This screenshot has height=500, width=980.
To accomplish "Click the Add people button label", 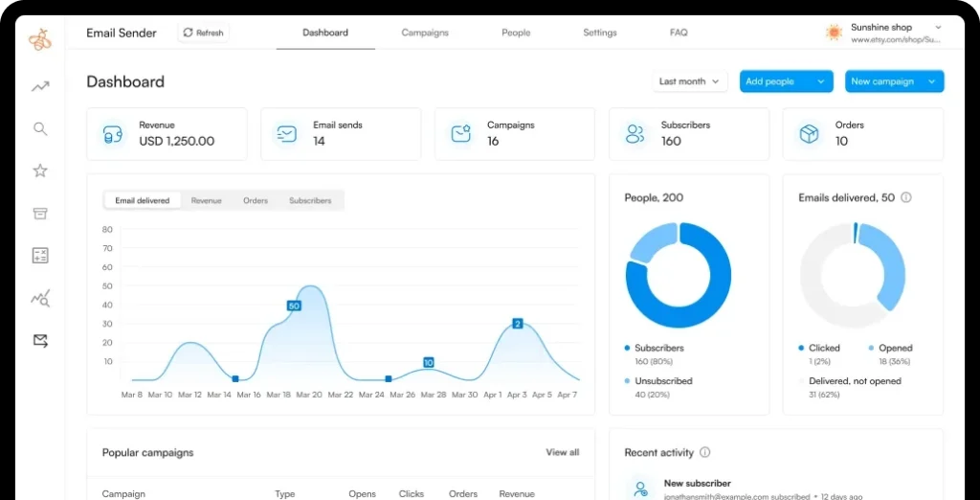I will click(x=770, y=81).
